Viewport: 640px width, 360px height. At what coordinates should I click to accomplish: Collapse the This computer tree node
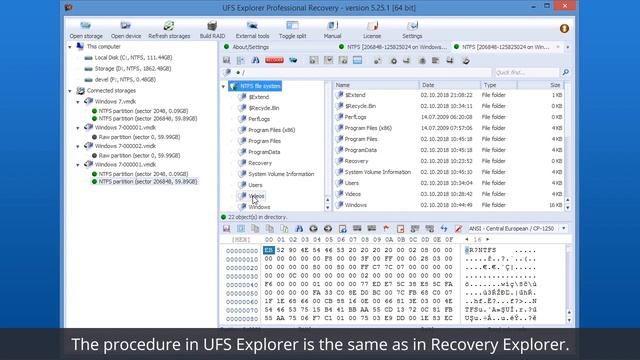tap(70, 47)
